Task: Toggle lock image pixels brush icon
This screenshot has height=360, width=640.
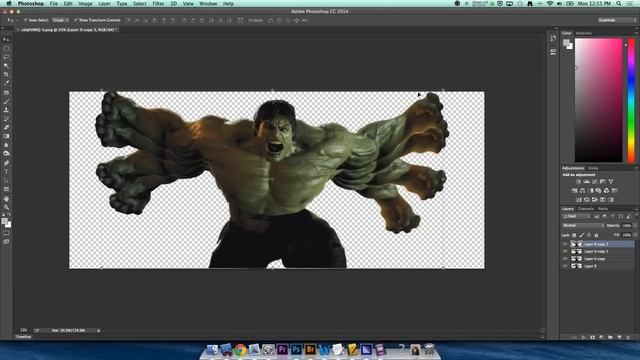Action: 582,235
